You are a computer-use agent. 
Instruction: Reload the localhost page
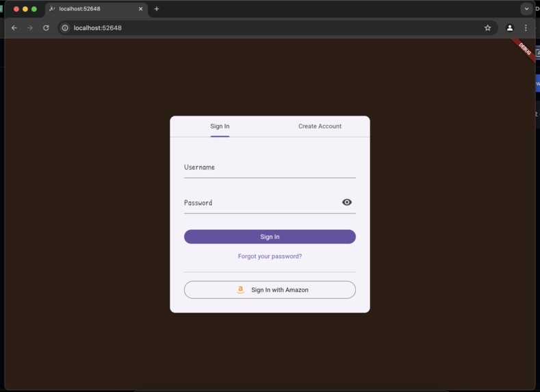(x=46, y=28)
